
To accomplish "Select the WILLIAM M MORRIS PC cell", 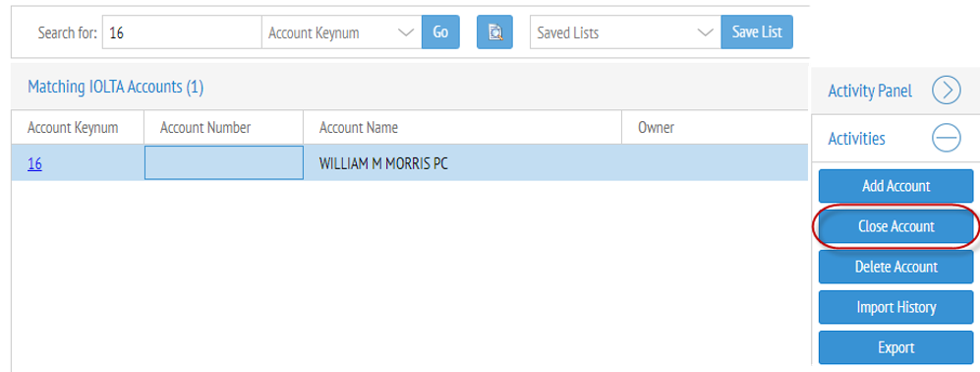I will coord(463,162).
